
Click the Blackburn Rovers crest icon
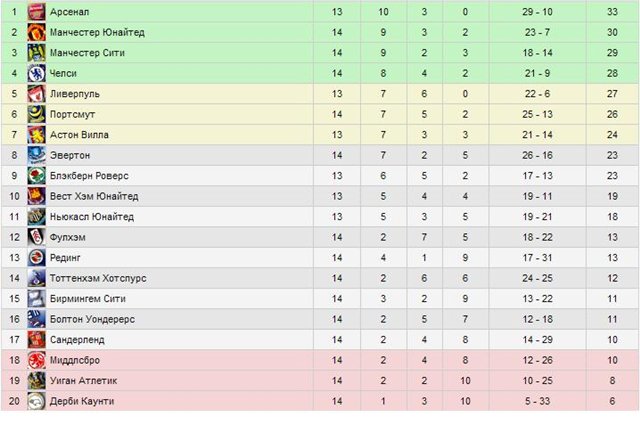36,176
